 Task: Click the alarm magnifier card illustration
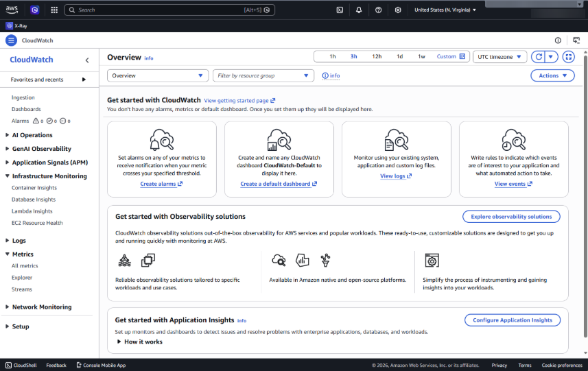[162, 139]
